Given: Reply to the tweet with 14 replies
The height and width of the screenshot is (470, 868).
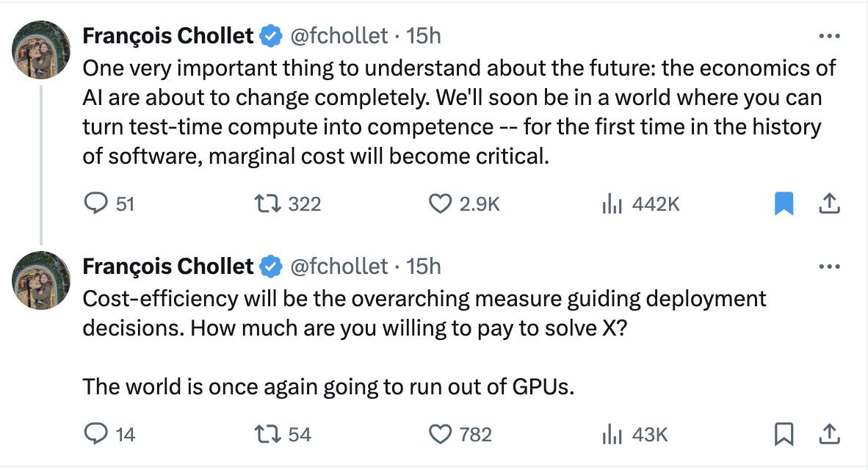Looking at the screenshot, I should (x=95, y=434).
